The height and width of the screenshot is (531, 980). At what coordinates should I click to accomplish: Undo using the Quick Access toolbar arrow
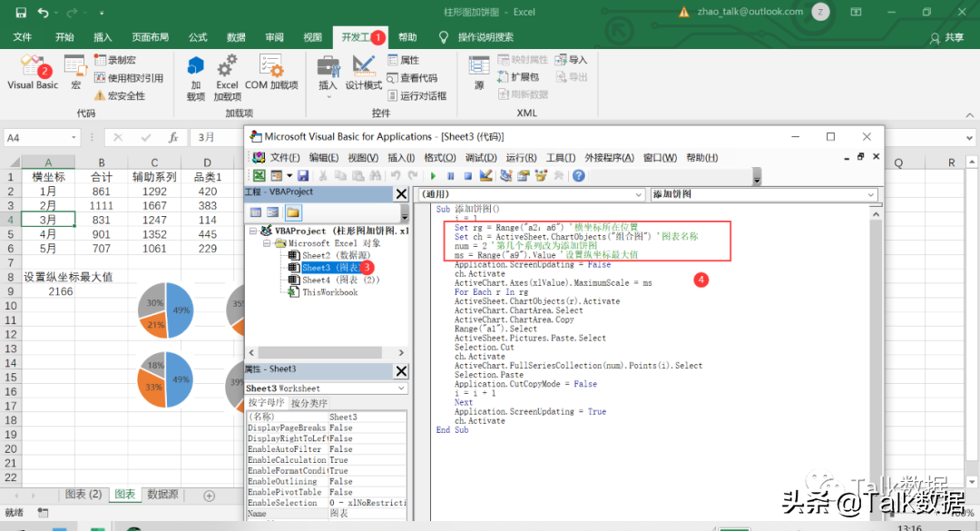[43, 12]
